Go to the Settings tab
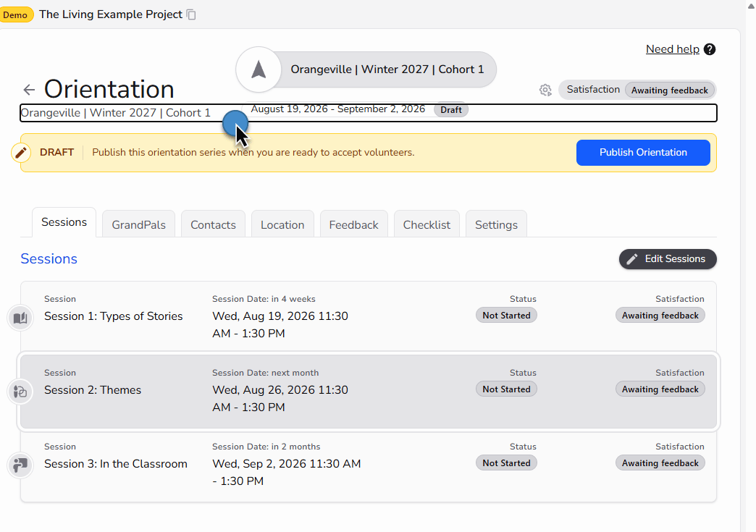756x532 pixels. click(496, 225)
